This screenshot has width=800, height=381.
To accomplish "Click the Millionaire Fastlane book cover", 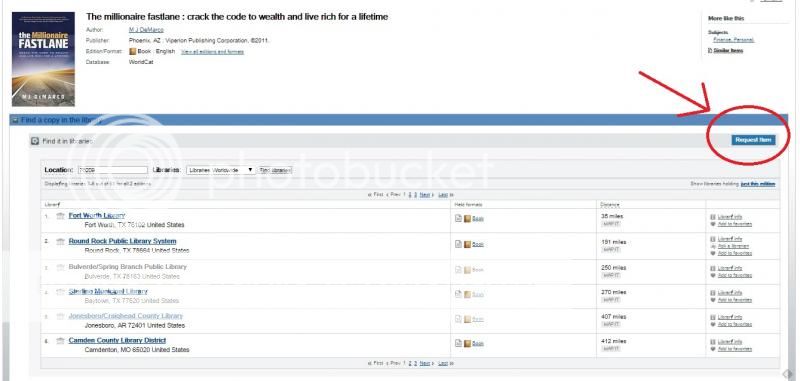I will coord(43,59).
